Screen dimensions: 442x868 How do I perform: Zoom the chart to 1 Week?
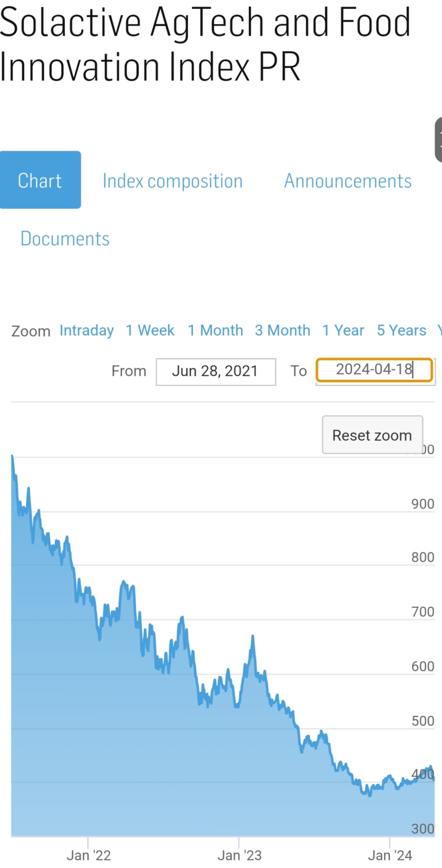(x=150, y=331)
